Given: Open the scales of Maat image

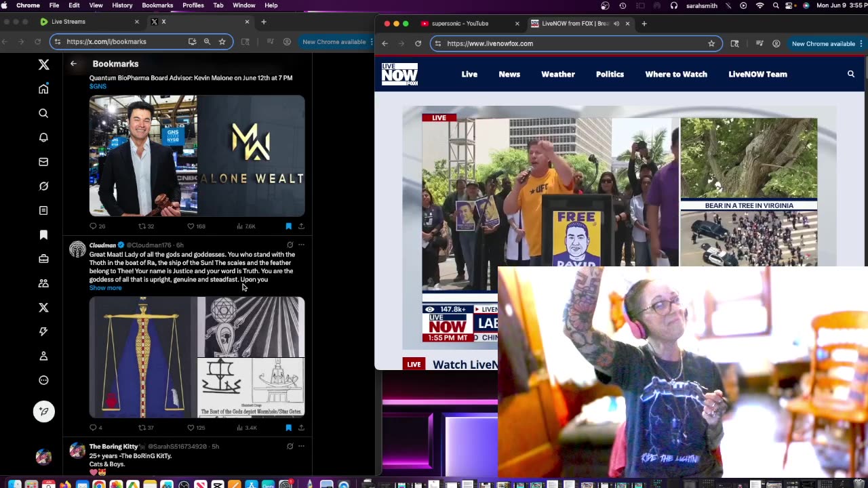Looking at the screenshot, I should pos(143,357).
